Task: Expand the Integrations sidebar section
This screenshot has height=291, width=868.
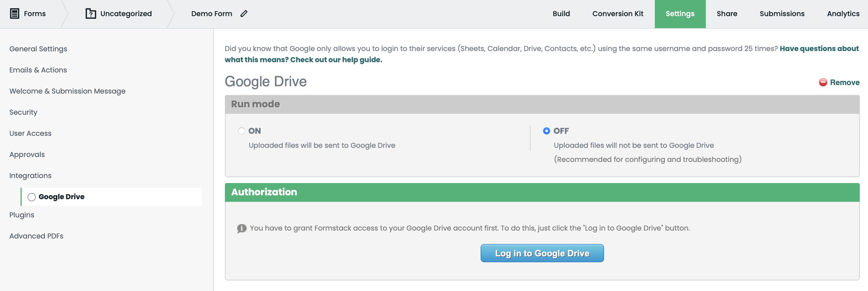Action: (x=30, y=176)
